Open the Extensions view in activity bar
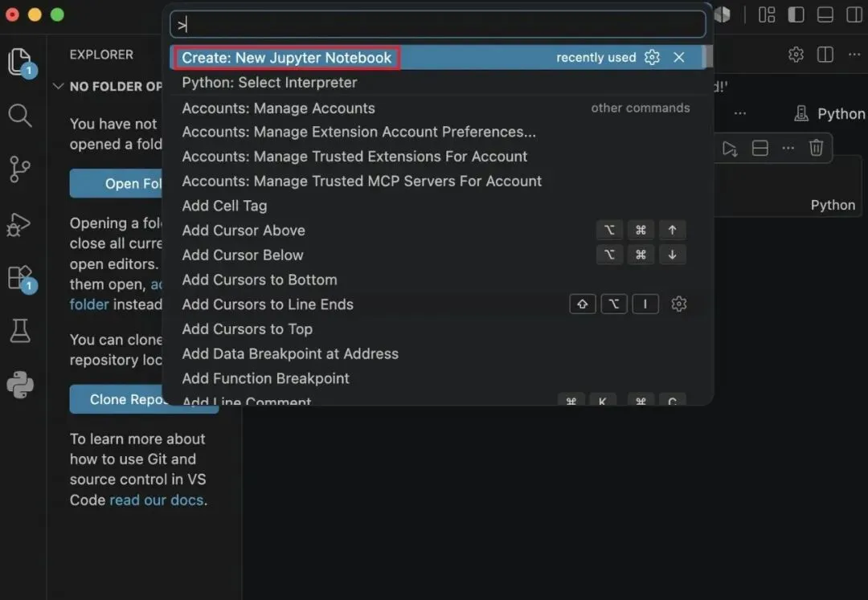 [20, 278]
